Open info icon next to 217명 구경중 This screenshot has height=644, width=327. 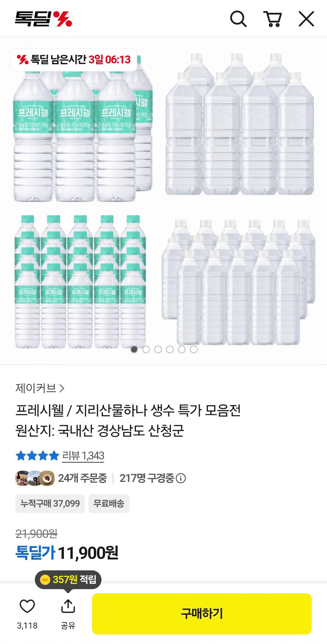pos(181,478)
